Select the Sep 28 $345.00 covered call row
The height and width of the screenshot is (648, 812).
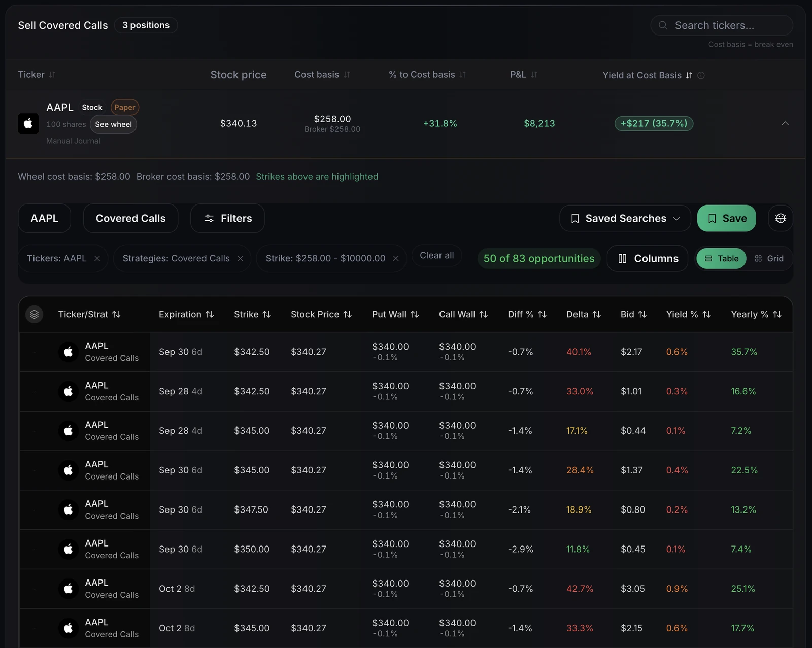pos(406,431)
